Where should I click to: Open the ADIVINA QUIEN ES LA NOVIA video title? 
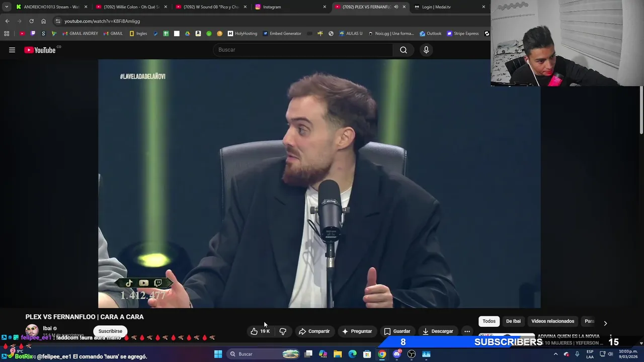568,336
